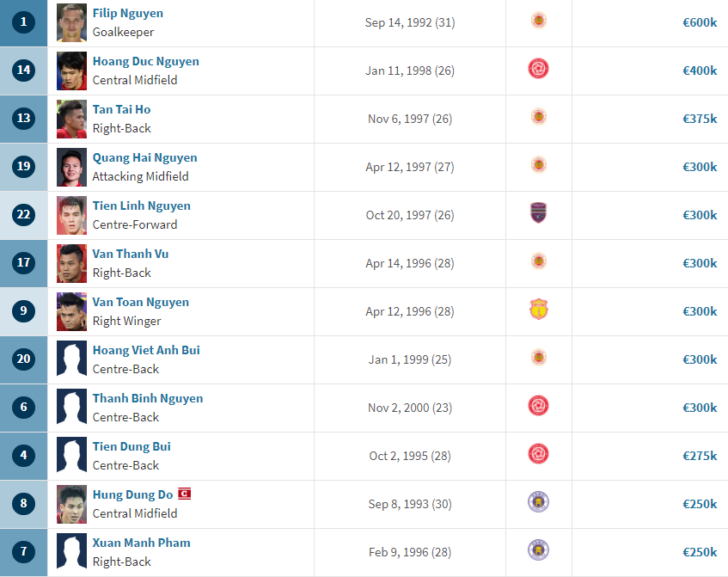Viewport: 728px width, 577px height.
Task: Click purple club crest in Tien Linh Nguyen's row
Action: [x=538, y=213]
